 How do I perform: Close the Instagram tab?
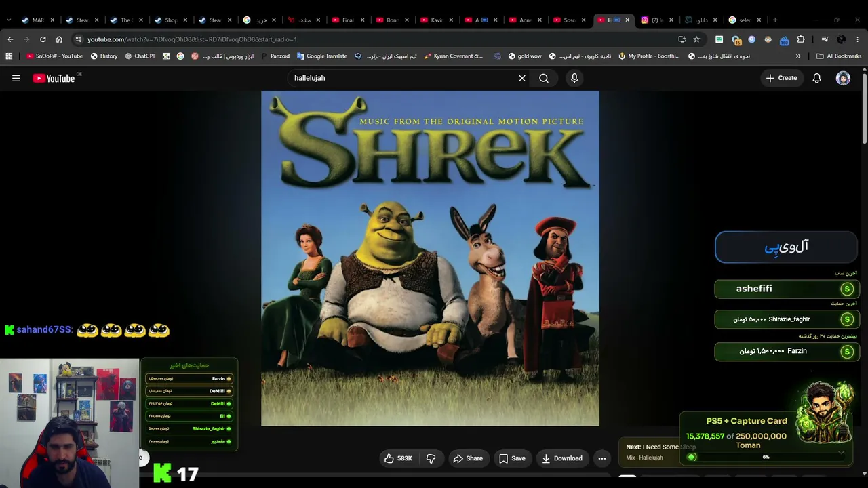(671, 20)
